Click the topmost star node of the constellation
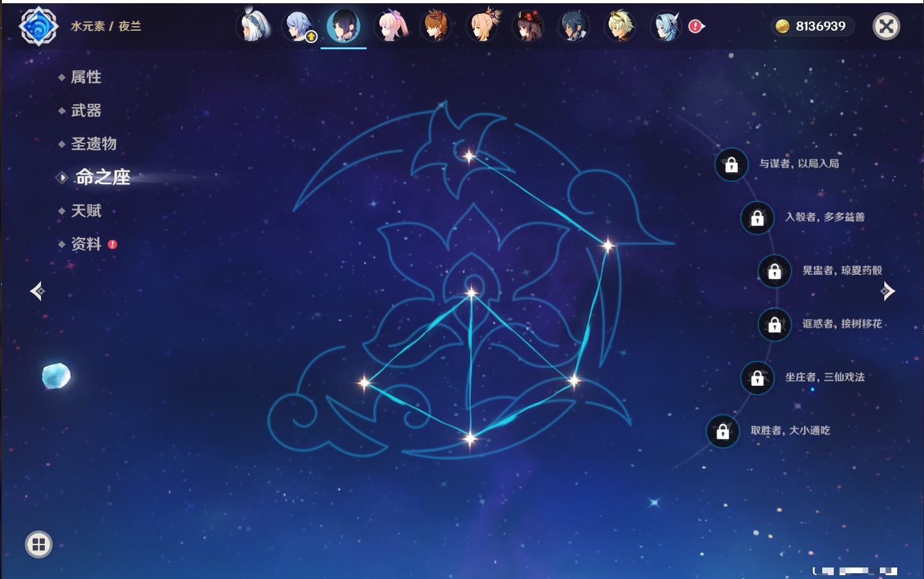 click(x=469, y=155)
